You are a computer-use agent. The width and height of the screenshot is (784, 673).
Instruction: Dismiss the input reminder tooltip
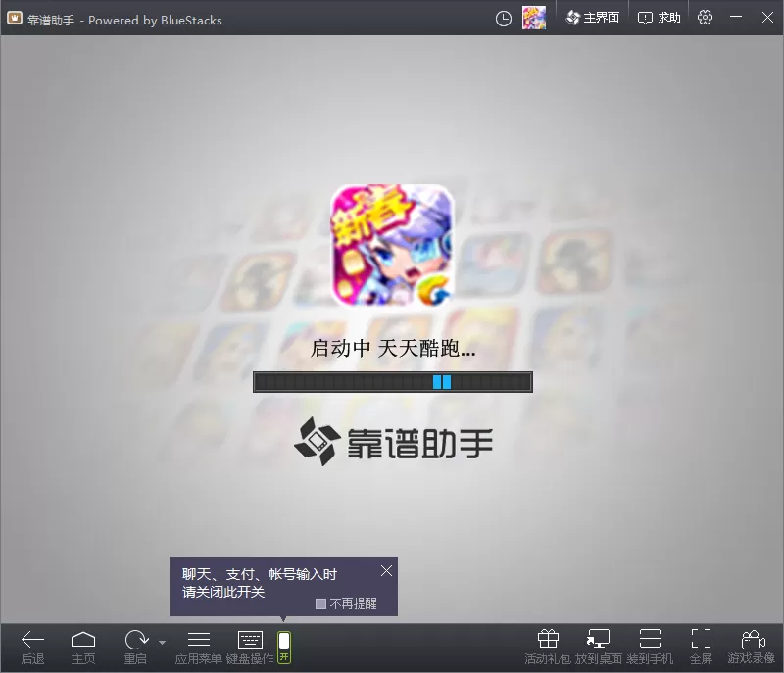click(386, 571)
